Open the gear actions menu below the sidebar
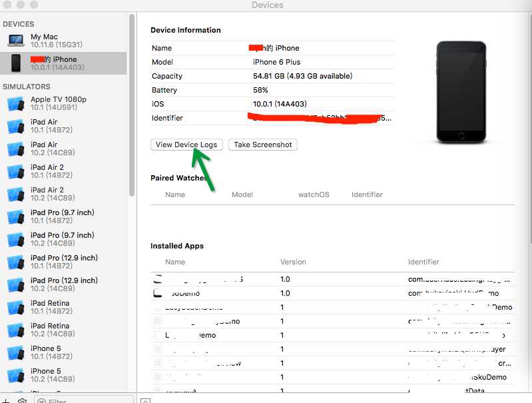 (23, 401)
